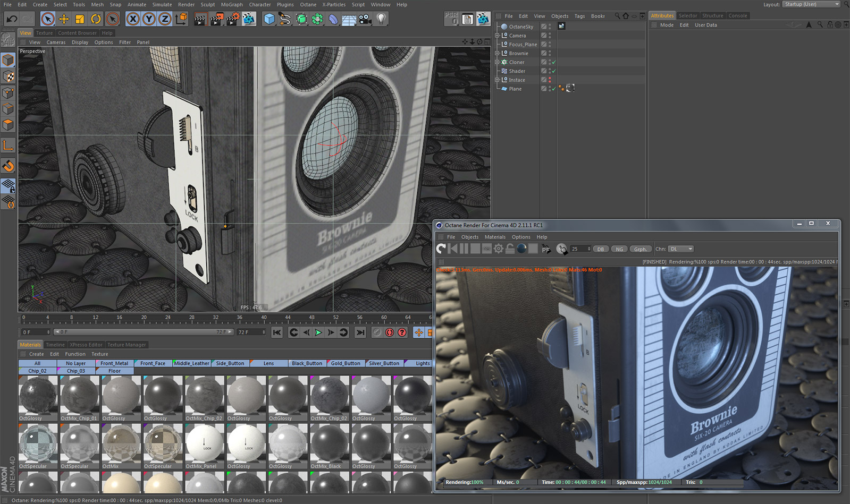The width and height of the screenshot is (850, 504).
Task: Select the Focus_Plane object
Action: (523, 45)
